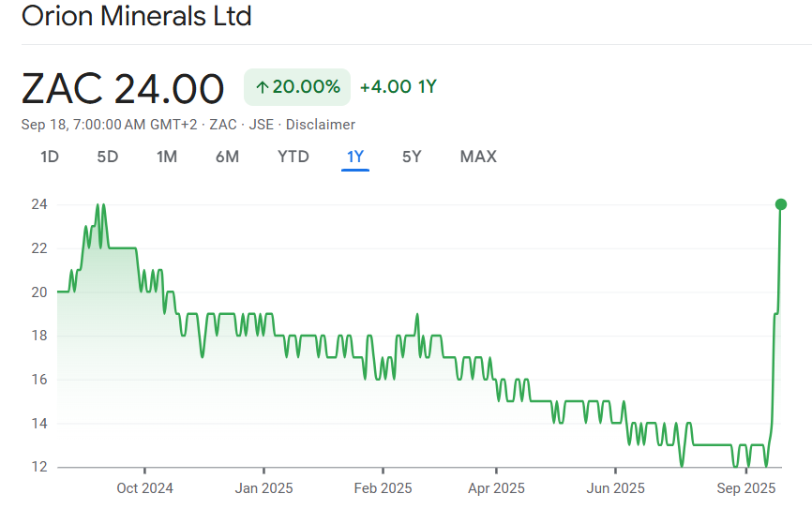This screenshot has width=812, height=509.
Task: Show the YTD chart view
Action: (293, 157)
